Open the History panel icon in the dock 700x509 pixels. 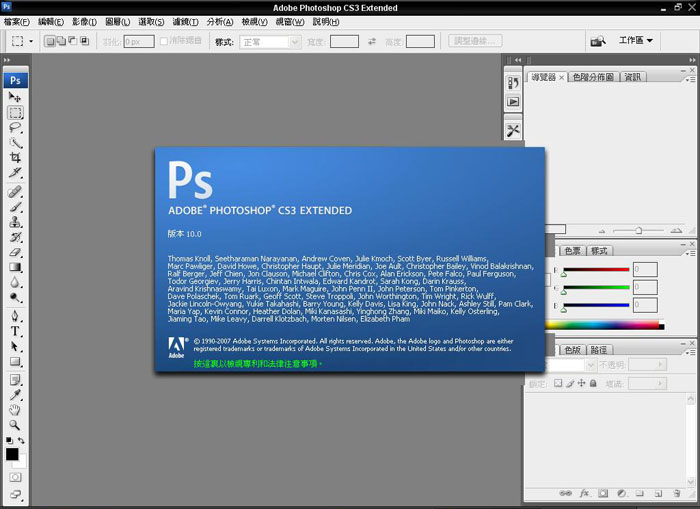[x=513, y=83]
